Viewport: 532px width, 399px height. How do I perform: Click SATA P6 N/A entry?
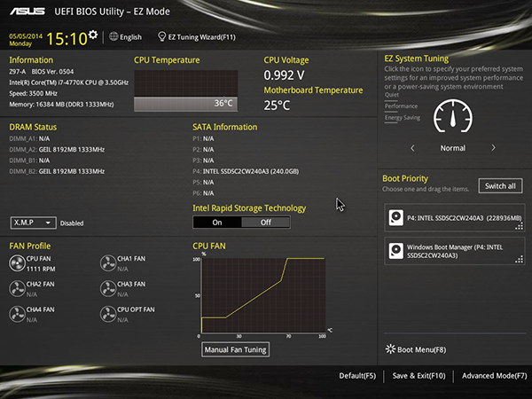coord(203,193)
